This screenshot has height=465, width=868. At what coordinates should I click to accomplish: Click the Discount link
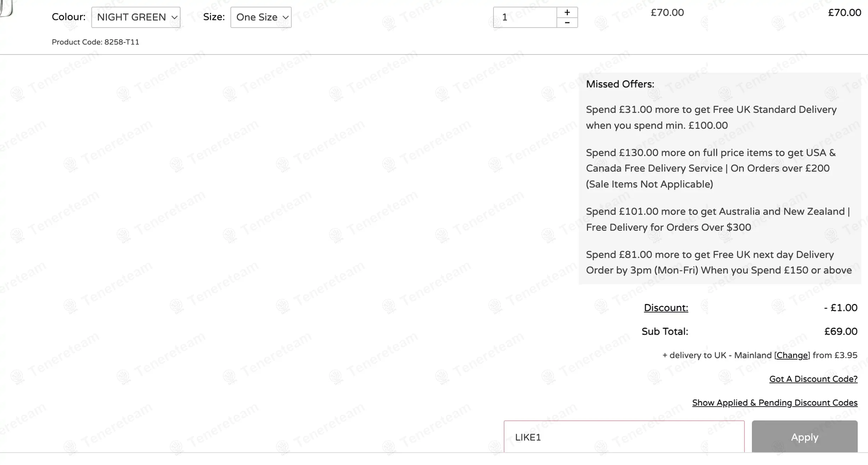pyautogui.click(x=666, y=308)
